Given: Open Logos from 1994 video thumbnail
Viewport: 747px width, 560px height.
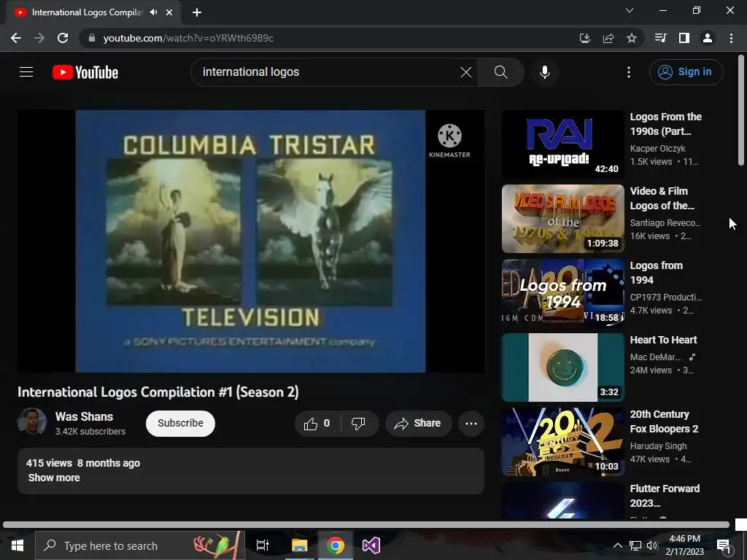Looking at the screenshot, I should [562, 293].
